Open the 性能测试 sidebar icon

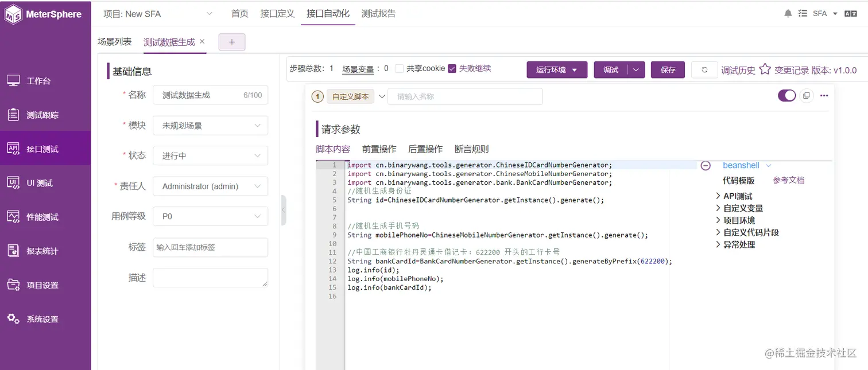click(13, 217)
